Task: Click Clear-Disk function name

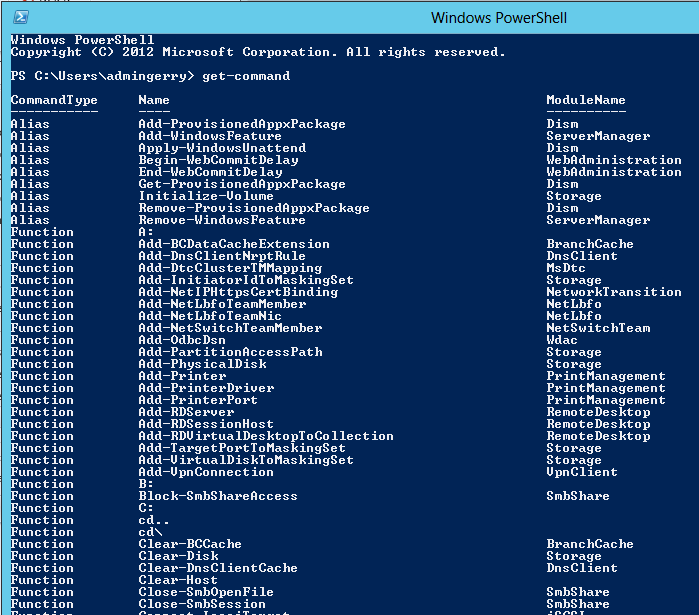Action: 178,557
